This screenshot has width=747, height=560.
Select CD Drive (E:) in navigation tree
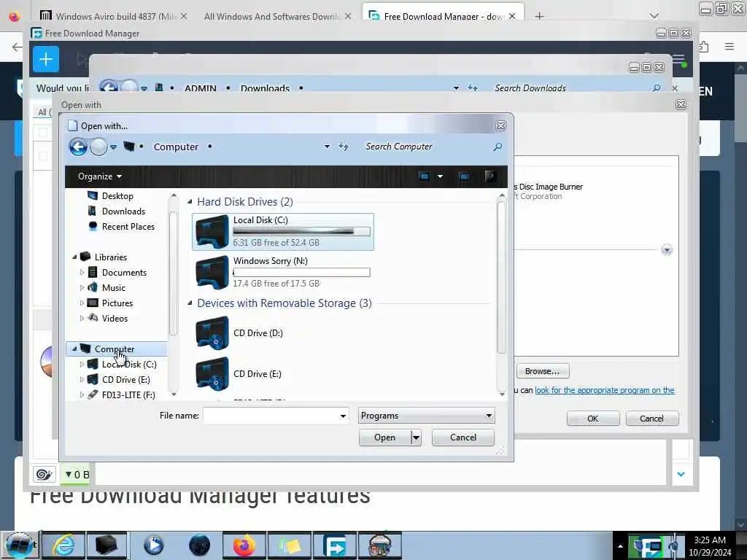pos(125,379)
